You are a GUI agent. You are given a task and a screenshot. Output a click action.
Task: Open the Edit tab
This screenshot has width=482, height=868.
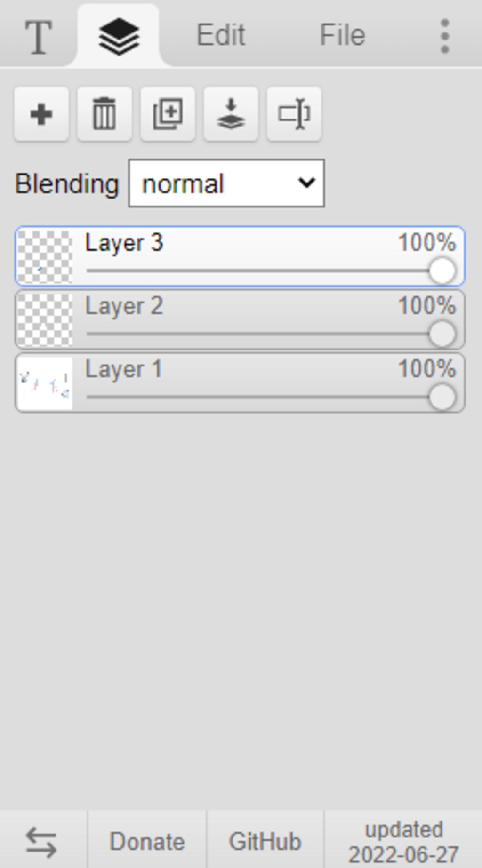coord(221,35)
